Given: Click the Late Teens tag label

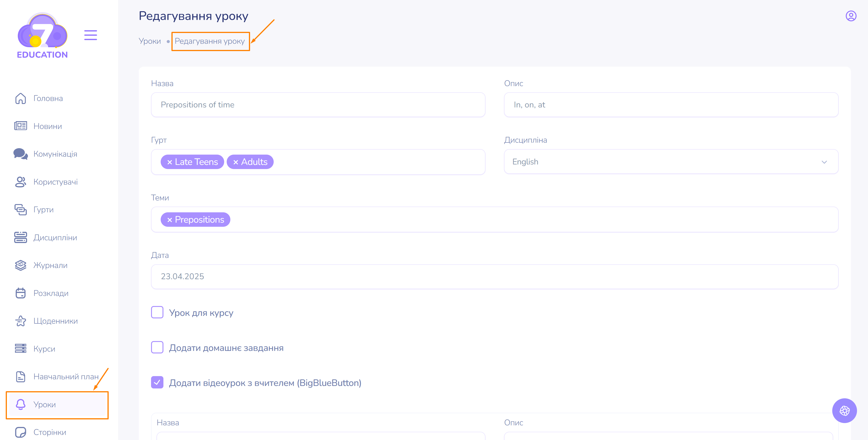Looking at the screenshot, I should click(196, 162).
